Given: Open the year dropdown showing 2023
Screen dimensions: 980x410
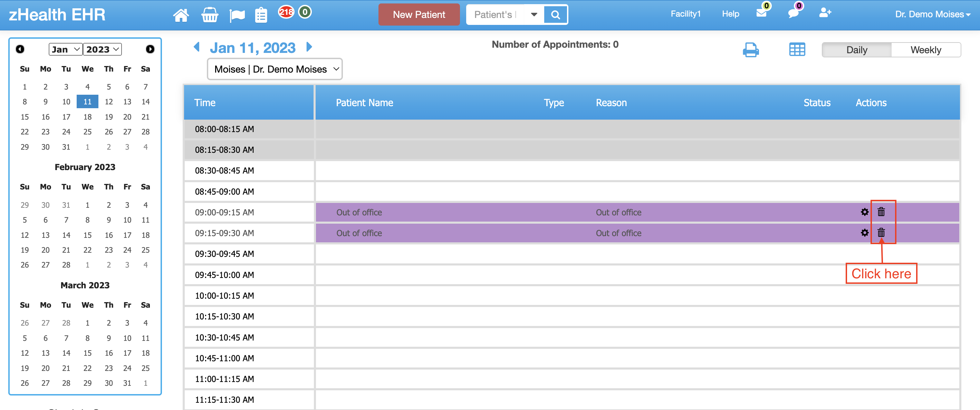Looking at the screenshot, I should 102,49.
